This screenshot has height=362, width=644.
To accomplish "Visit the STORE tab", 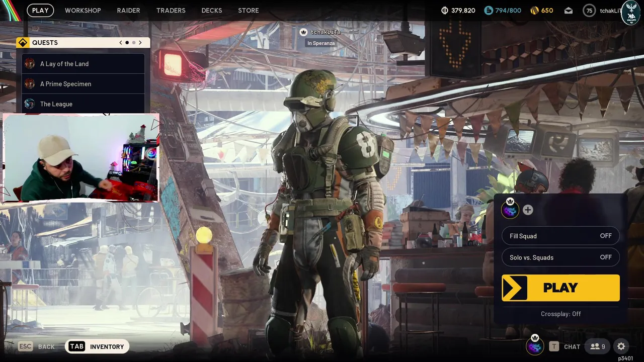I will coord(248,10).
